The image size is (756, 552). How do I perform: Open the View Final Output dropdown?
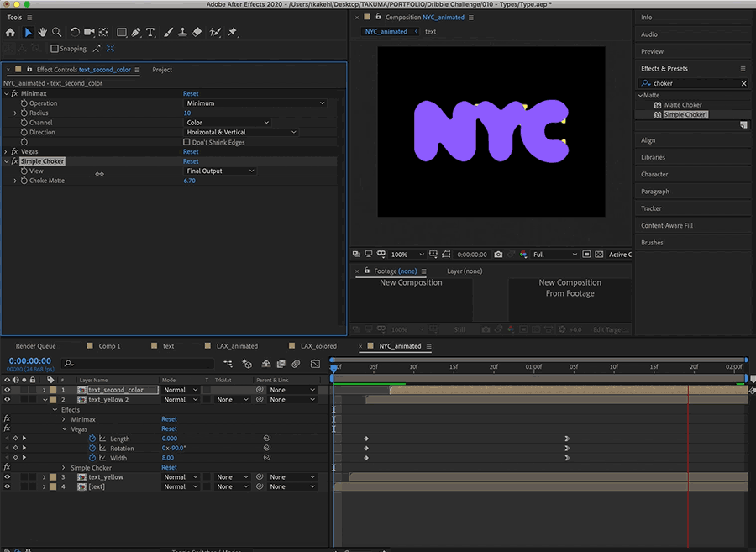220,171
